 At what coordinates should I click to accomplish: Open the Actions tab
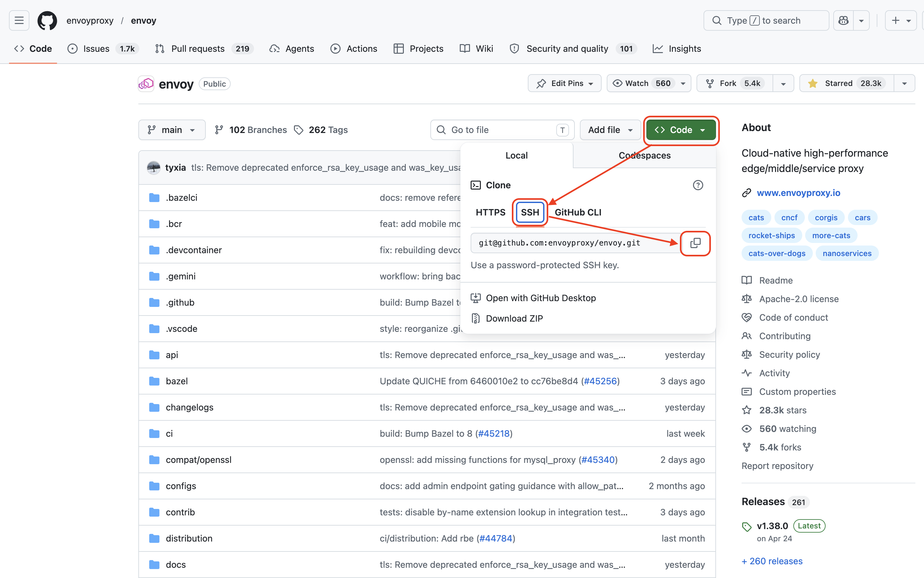pos(354,49)
